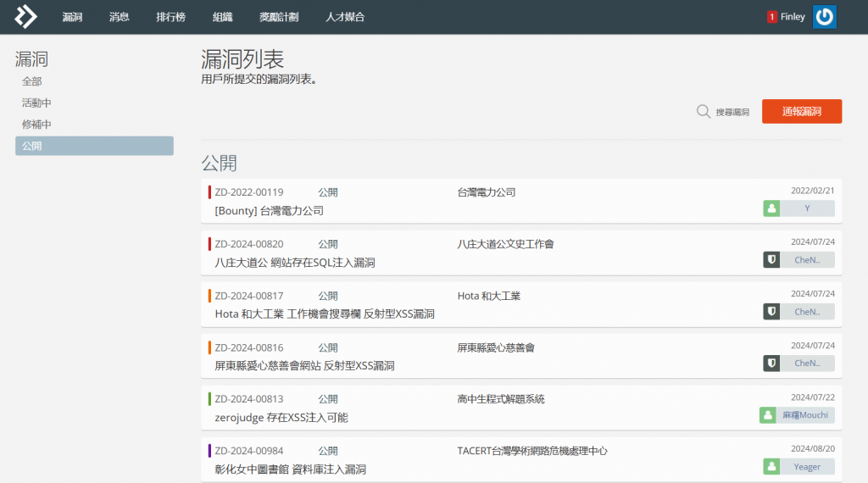The width and height of the screenshot is (868, 483).
Task: Click shield icon in ZD-2024-00820 row
Action: click(x=771, y=260)
